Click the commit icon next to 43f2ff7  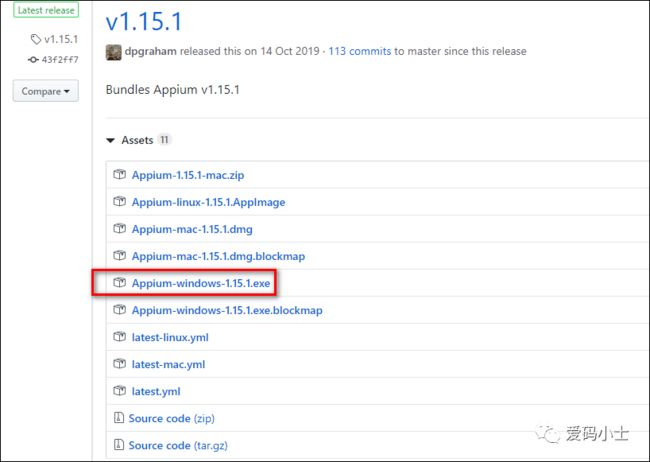33,60
